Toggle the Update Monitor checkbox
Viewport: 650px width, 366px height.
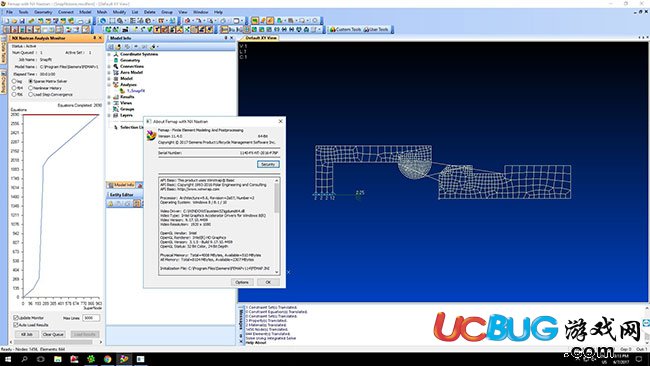16,318
